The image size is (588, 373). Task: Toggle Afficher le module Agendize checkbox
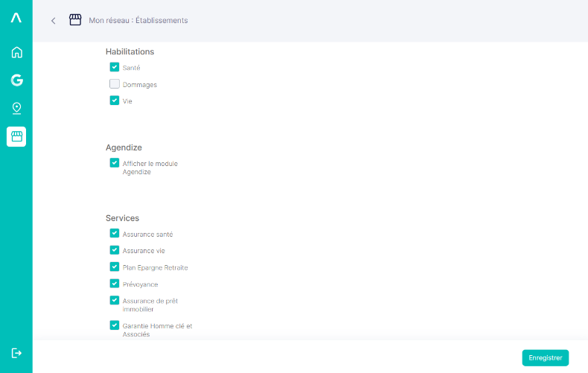pos(115,163)
